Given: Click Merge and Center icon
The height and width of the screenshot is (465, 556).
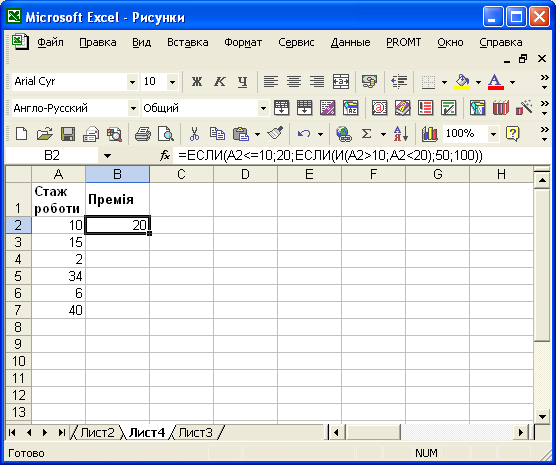Looking at the screenshot, I should click(x=340, y=82).
